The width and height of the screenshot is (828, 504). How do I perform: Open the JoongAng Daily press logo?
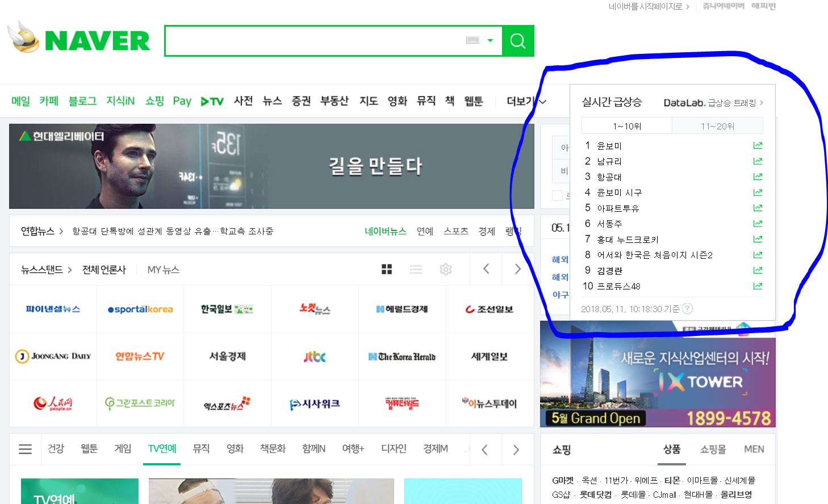53,356
